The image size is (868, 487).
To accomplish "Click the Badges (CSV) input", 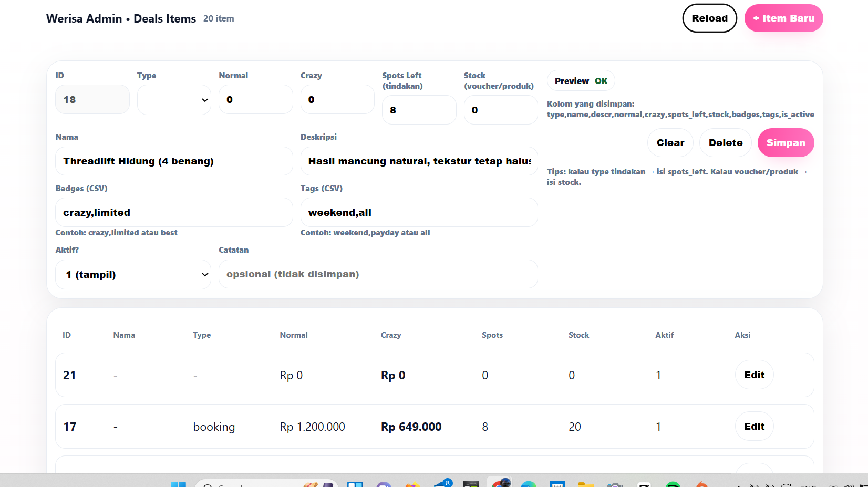I will coord(174,213).
